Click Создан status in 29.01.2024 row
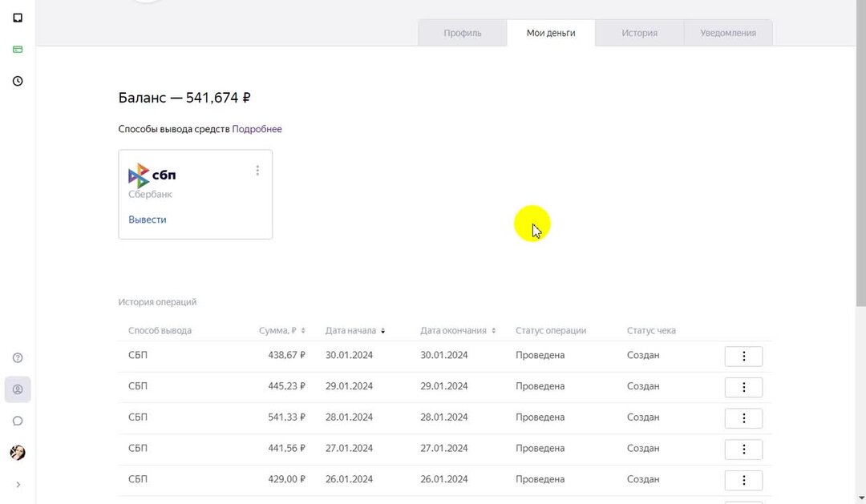Viewport: 866px width, 504px height. pos(643,386)
